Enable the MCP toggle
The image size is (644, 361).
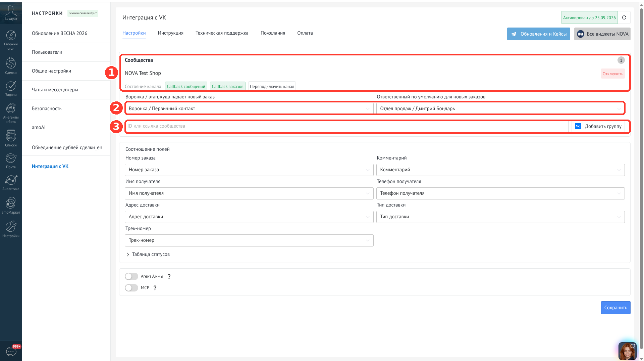pos(131,288)
